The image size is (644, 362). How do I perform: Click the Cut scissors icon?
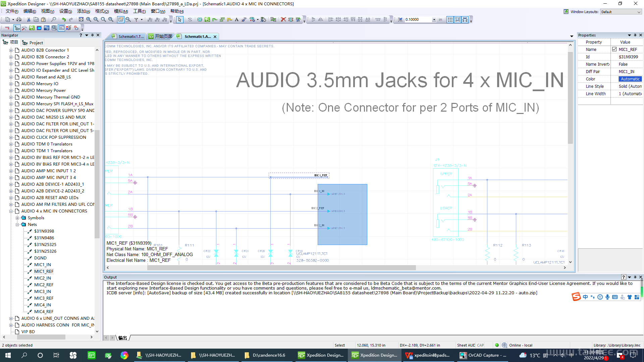29,19
